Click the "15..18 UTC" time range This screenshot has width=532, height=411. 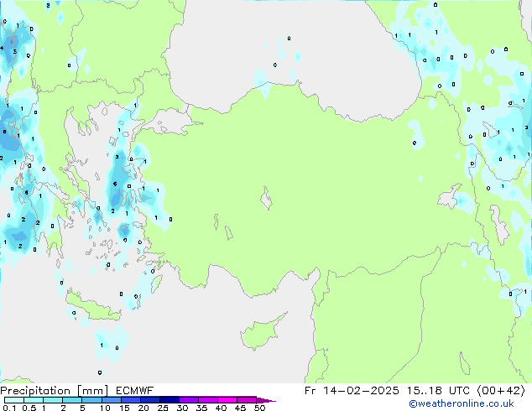coord(438,391)
